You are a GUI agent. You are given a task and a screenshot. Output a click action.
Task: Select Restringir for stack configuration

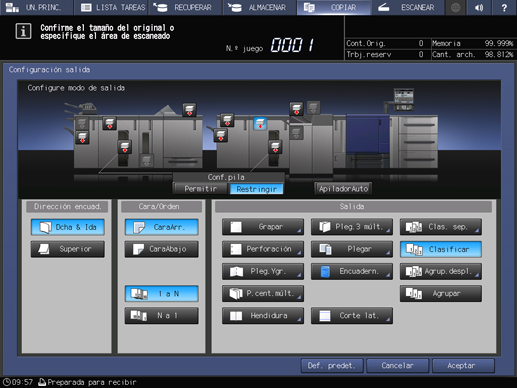[x=257, y=189]
